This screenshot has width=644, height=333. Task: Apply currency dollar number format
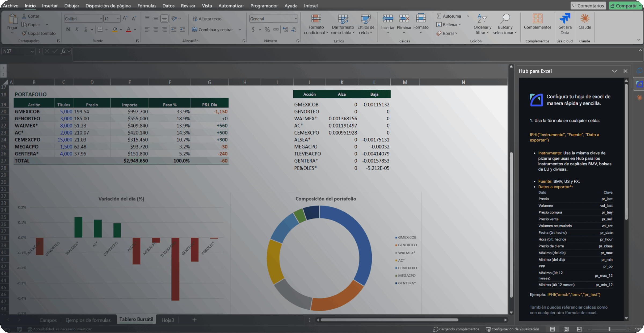coord(253,29)
